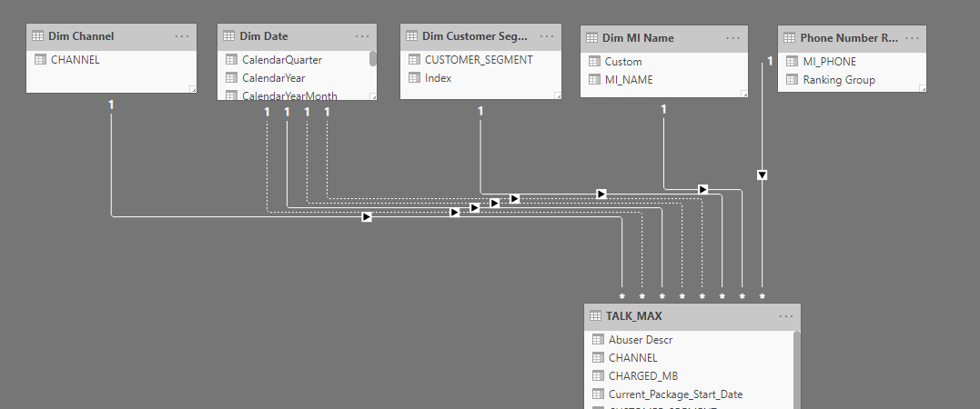The height and width of the screenshot is (409, 980).
Task: Click the Phone Number table icon
Action: click(790, 38)
